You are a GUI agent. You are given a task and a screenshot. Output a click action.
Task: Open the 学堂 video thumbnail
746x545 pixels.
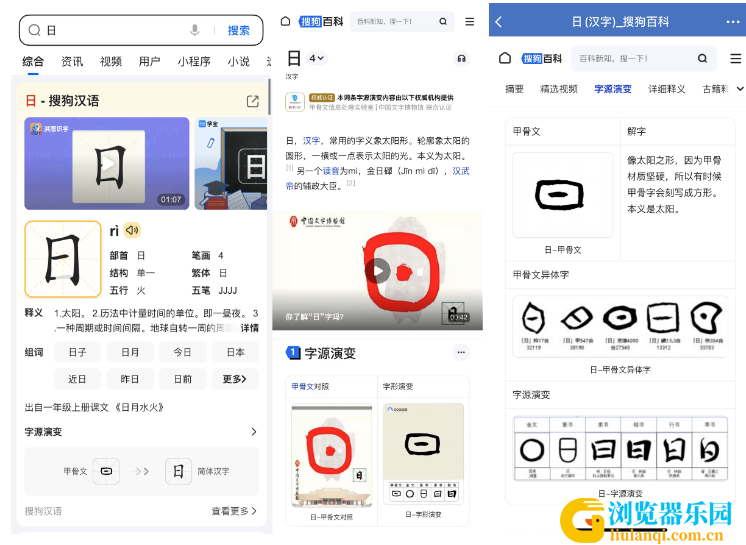point(231,163)
